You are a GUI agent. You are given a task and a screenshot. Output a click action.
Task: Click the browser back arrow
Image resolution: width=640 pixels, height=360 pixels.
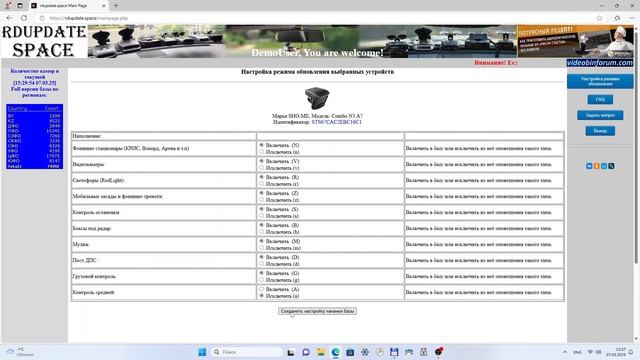[x=9, y=18]
